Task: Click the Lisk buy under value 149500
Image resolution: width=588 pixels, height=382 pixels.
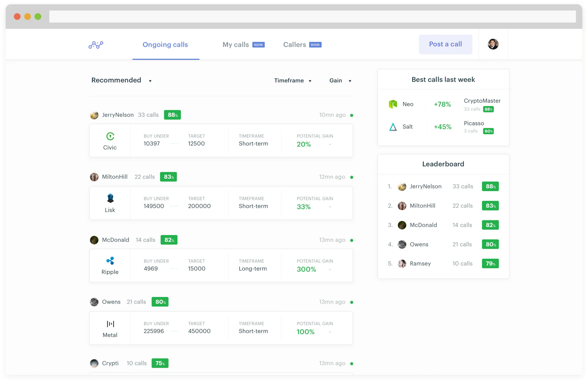Action: 154,206
